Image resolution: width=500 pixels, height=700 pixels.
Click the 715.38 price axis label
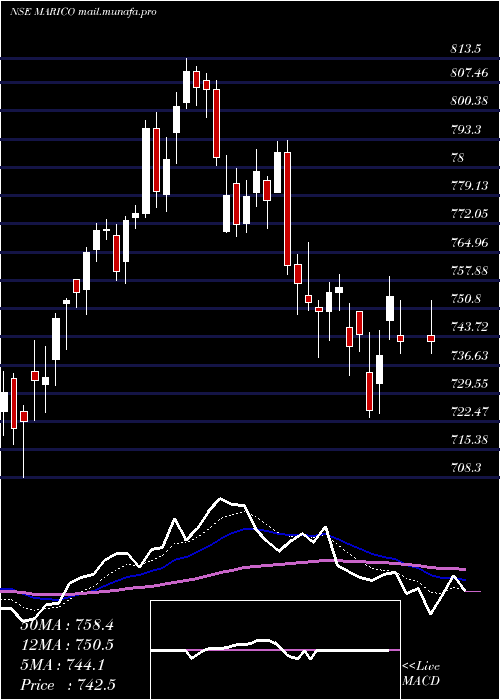coord(469,440)
